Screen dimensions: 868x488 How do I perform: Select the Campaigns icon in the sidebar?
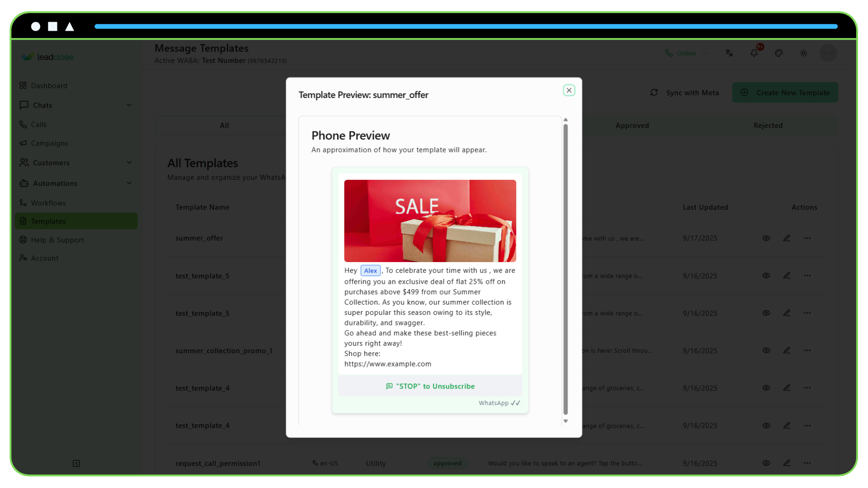click(24, 143)
